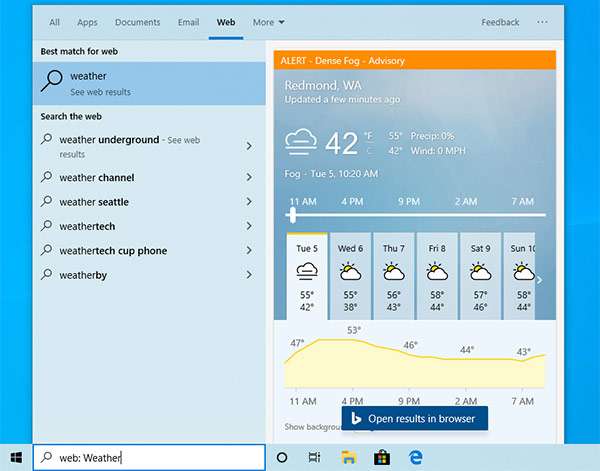Screen dimensions: 600x471
Task: Click the Windows Start button
Action: point(16,457)
